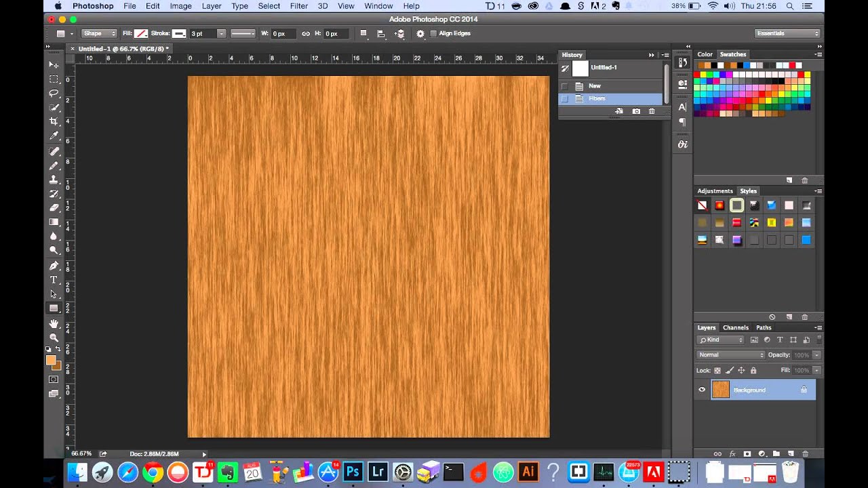Viewport: 868px width, 488px height.
Task: Select the Pen tool
Action: 54,266
